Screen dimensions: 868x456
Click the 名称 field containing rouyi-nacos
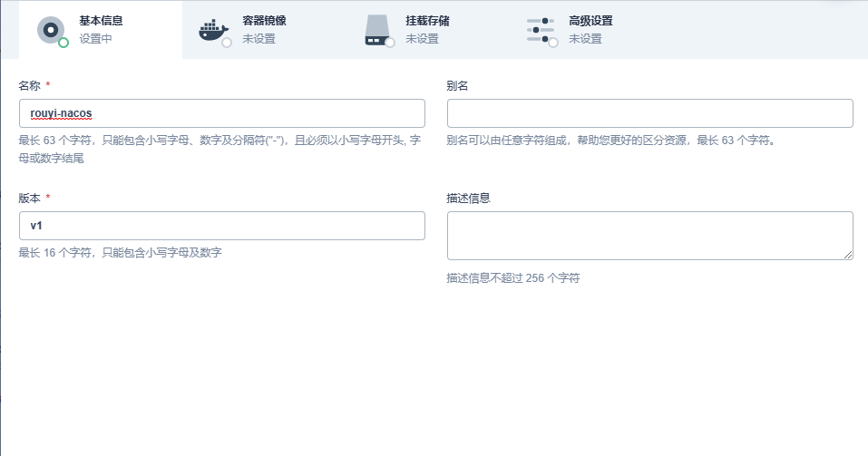(221, 113)
